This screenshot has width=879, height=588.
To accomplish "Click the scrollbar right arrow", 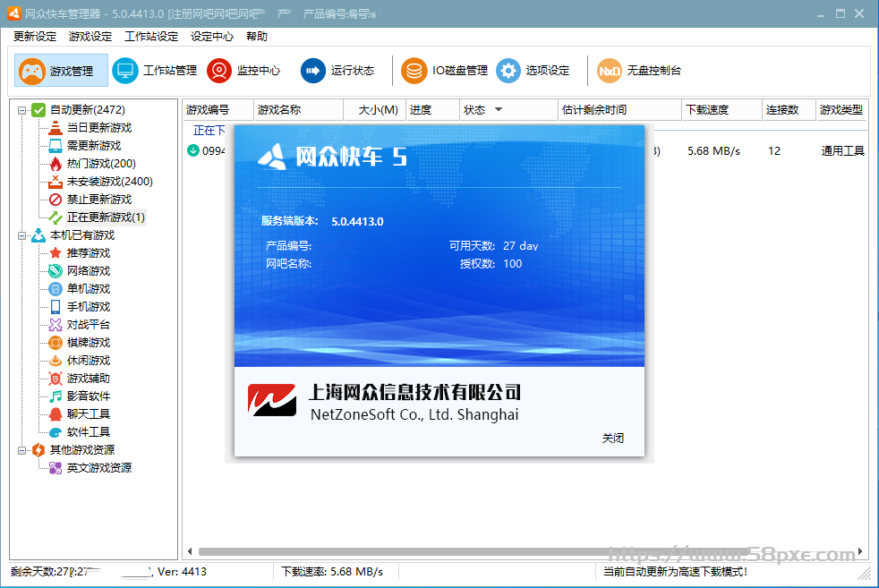I will (860, 551).
